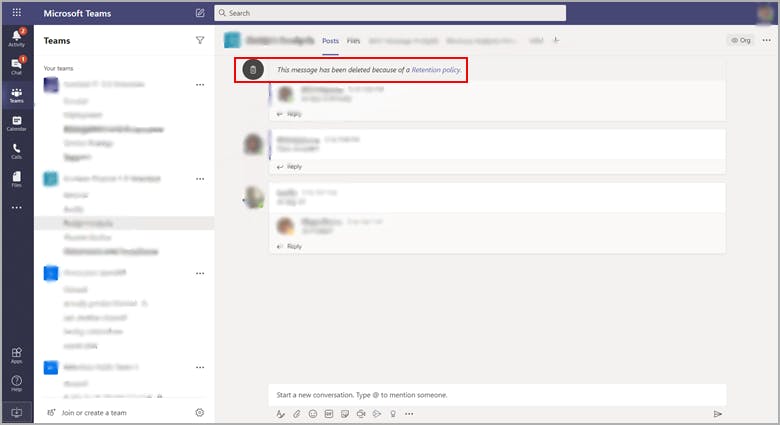Open the profile picture menu
The width and height of the screenshot is (780, 425).
(x=765, y=13)
